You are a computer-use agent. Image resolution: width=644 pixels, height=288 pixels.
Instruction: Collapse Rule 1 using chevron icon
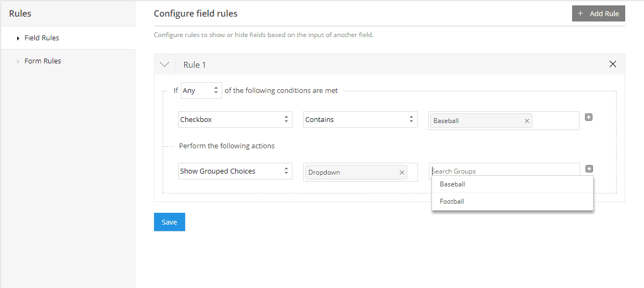coord(165,64)
